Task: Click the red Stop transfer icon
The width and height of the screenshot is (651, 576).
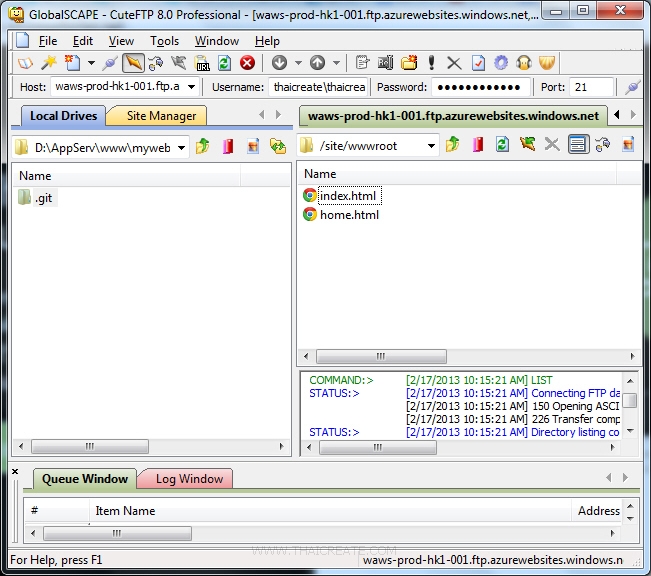Action: (x=247, y=63)
